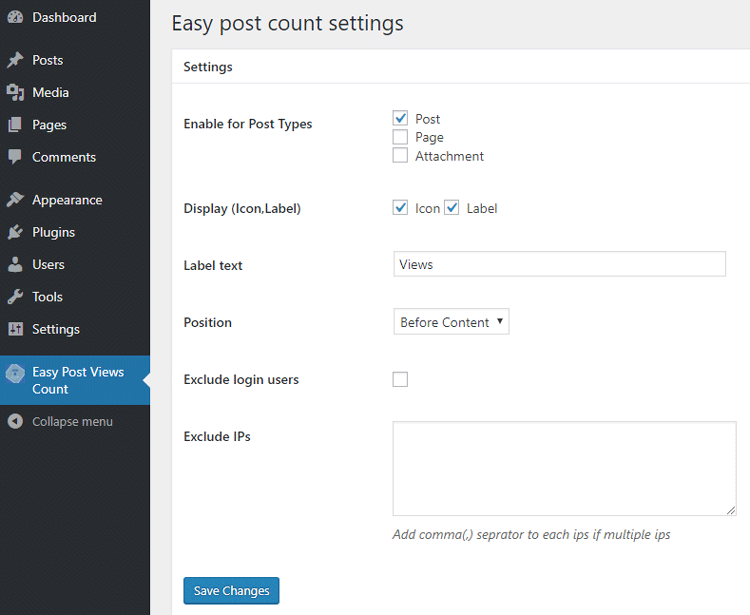Click the Plugins plug icon
This screenshot has height=615, width=750.
tap(15, 232)
